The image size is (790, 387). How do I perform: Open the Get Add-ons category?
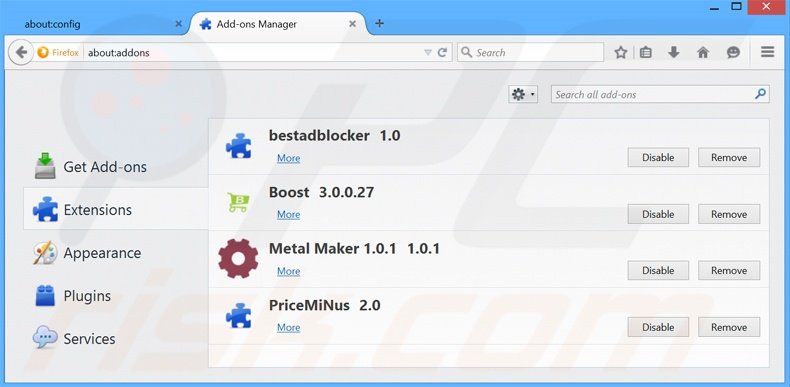tap(116, 167)
